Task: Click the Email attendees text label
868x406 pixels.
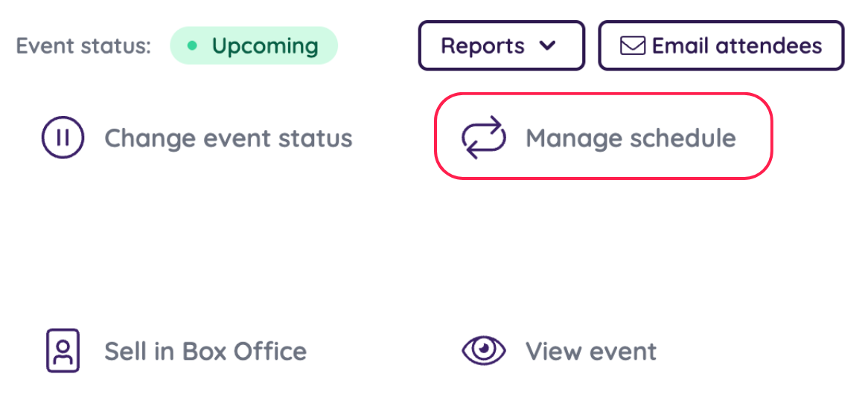Action: pos(737,46)
